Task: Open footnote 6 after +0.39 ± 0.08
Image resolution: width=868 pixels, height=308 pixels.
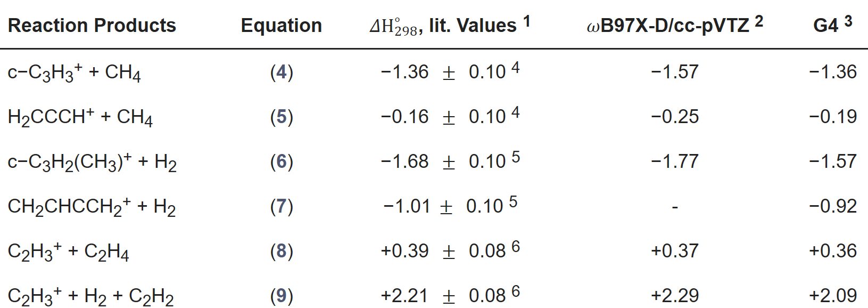Action: click(x=515, y=246)
